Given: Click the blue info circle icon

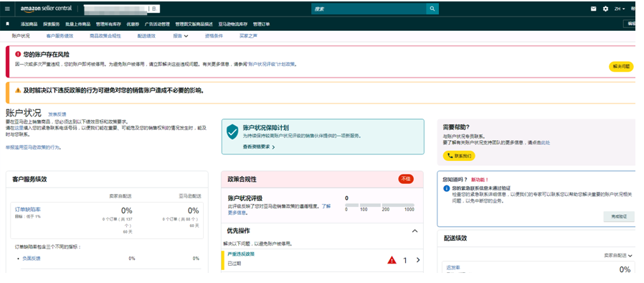Looking at the screenshot, I should tap(447, 188).
